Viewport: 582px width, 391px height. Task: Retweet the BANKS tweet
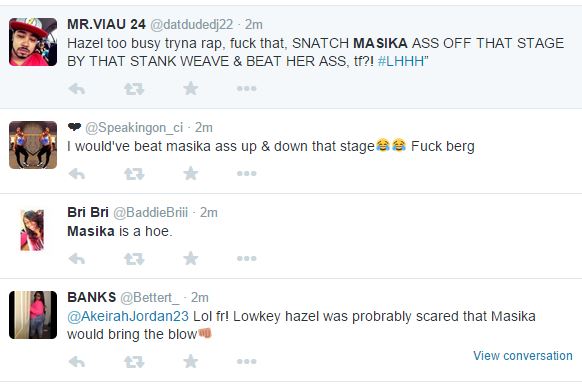134,362
